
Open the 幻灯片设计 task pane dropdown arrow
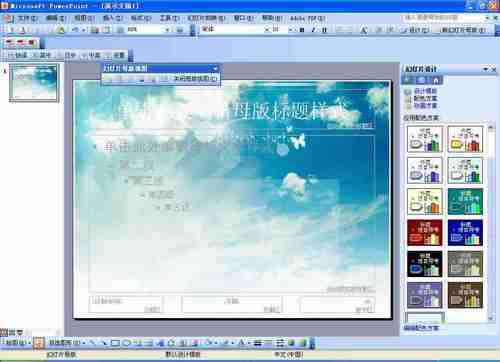485,69
